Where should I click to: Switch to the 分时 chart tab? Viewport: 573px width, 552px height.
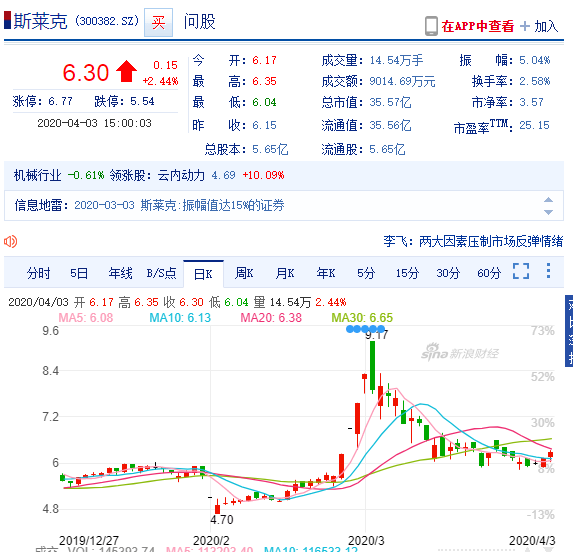38,273
